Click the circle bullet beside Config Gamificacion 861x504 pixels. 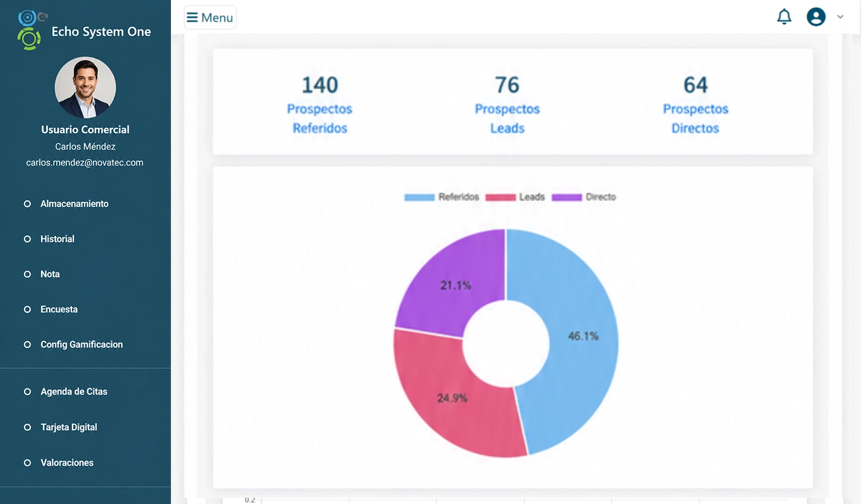point(27,345)
